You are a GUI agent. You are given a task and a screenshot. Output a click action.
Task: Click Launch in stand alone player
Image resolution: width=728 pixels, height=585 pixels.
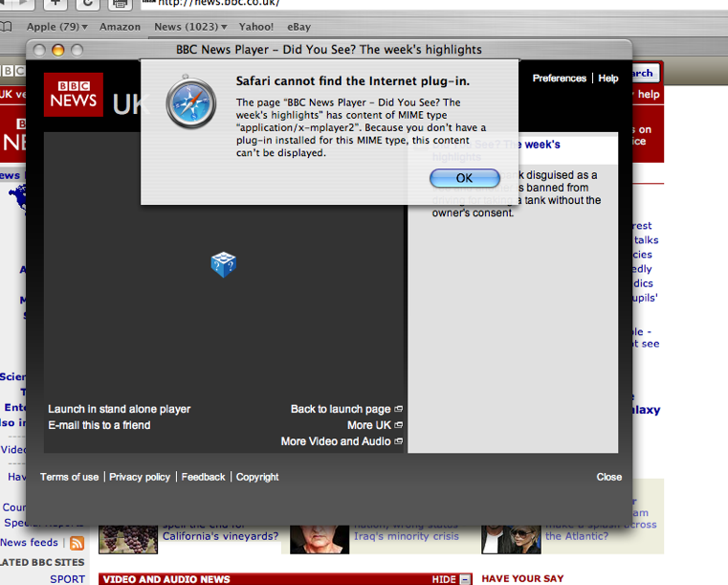(x=120, y=409)
